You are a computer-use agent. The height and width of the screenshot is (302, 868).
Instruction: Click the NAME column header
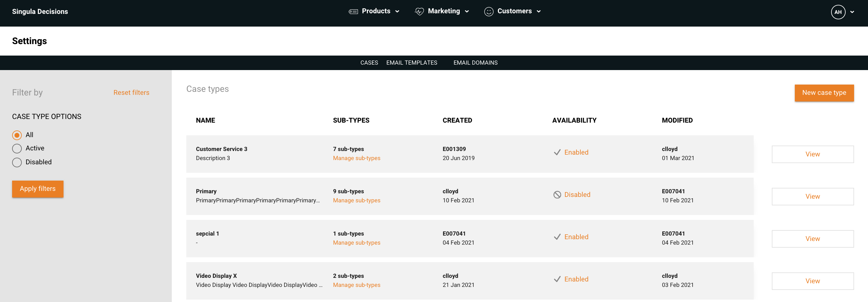click(205, 120)
